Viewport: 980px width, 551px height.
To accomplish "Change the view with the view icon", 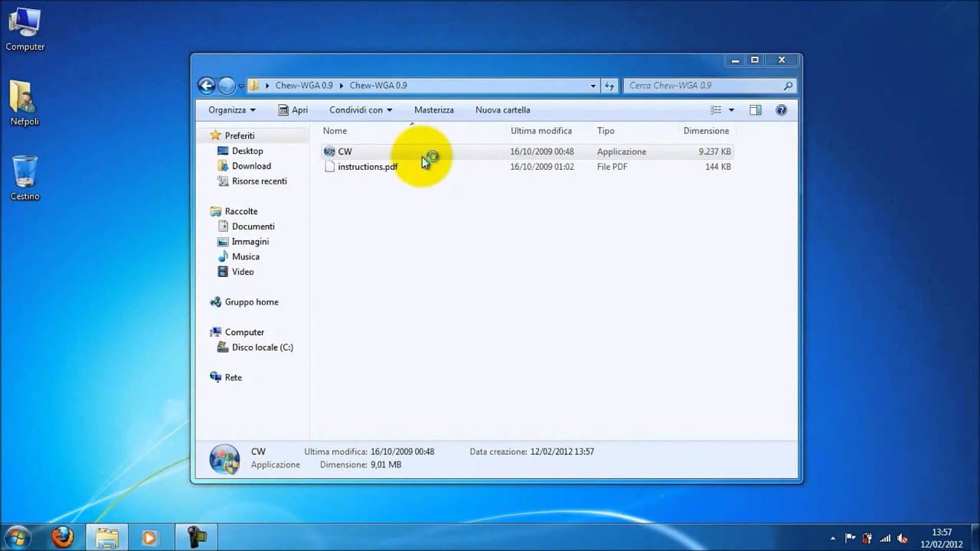I will (716, 110).
